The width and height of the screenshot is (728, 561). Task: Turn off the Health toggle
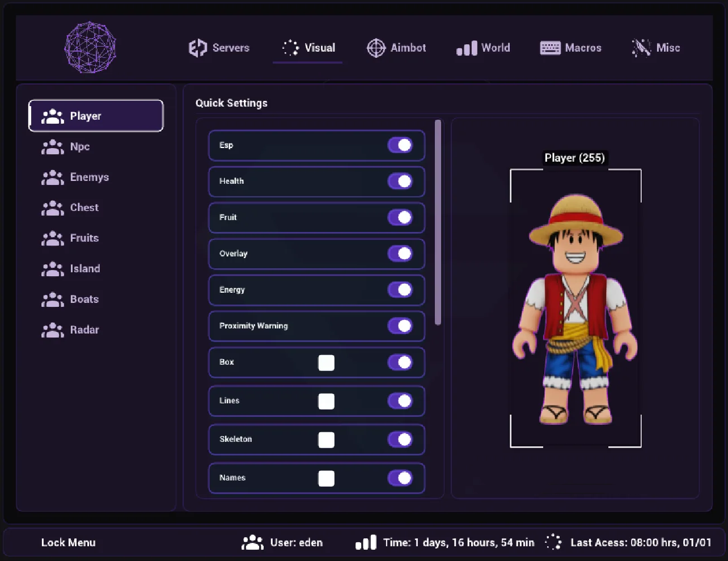pyautogui.click(x=400, y=182)
